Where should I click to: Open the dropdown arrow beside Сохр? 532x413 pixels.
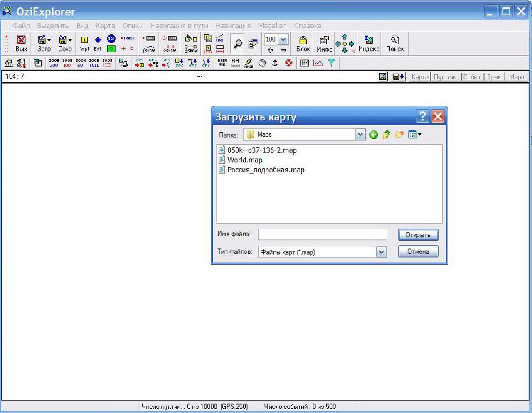point(70,40)
